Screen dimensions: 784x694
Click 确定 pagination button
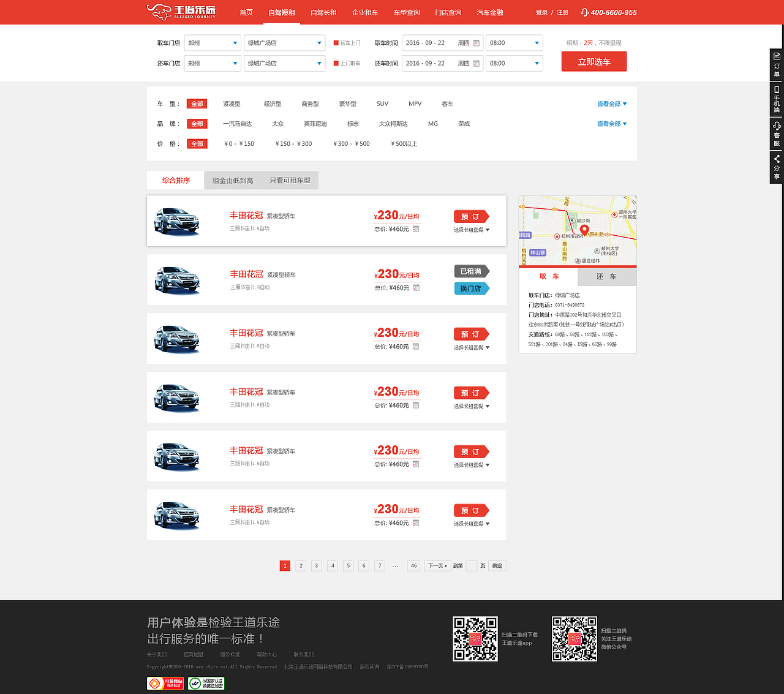(x=497, y=566)
